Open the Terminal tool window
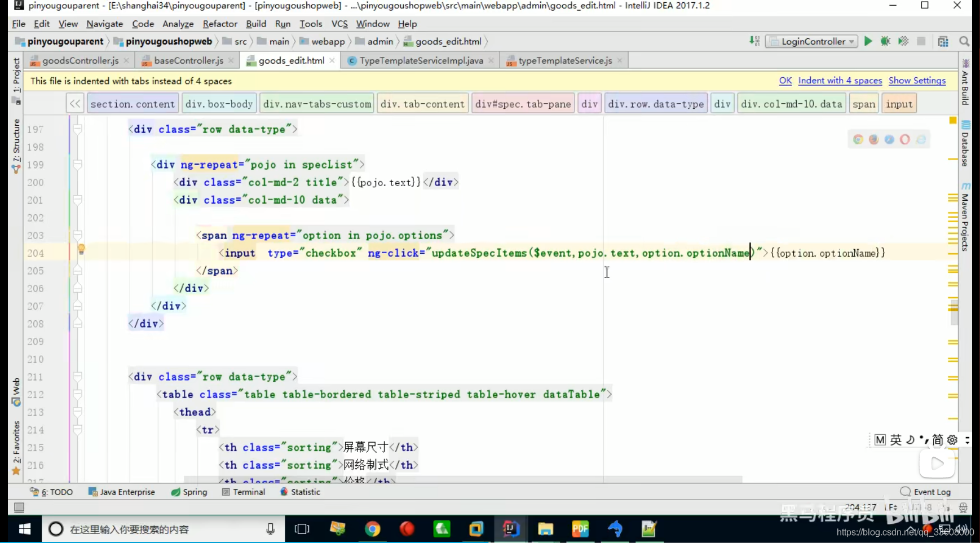The height and width of the screenshot is (543, 980). tap(244, 492)
